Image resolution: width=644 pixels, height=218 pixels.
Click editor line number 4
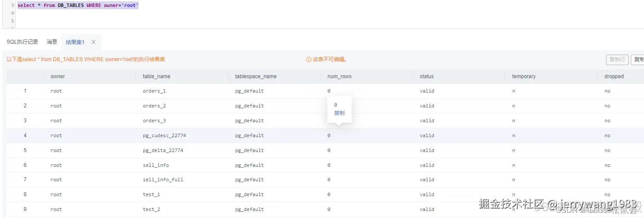[13, 13]
